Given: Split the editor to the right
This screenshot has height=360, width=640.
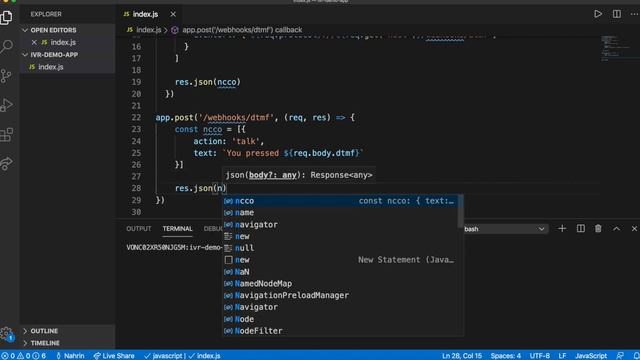Looking at the screenshot, I should click(x=617, y=14).
